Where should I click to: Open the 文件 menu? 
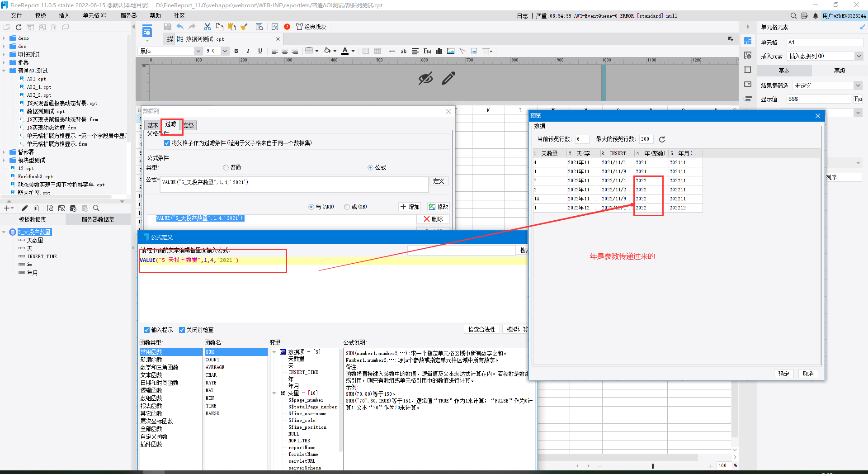(x=16, y=15)
